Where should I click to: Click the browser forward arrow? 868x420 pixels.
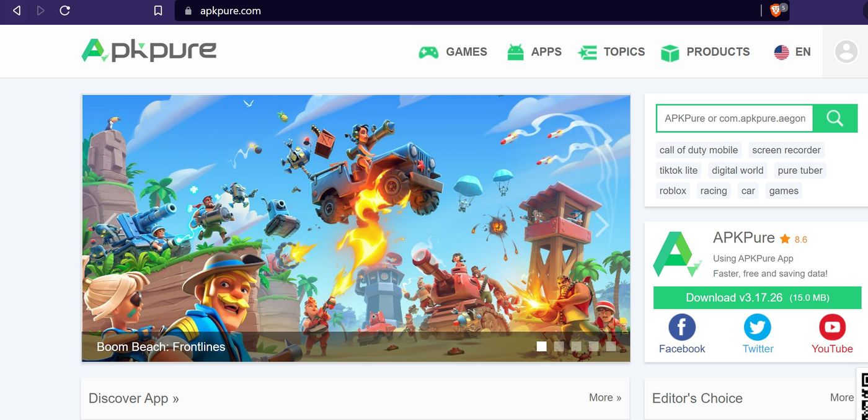[41, 11]
